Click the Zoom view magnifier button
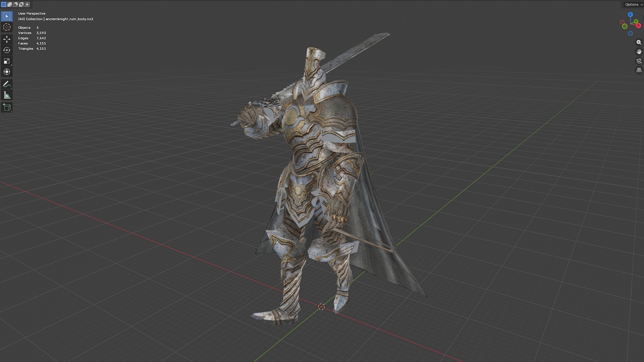Screen dimensions: 644x362 (639, 43)
